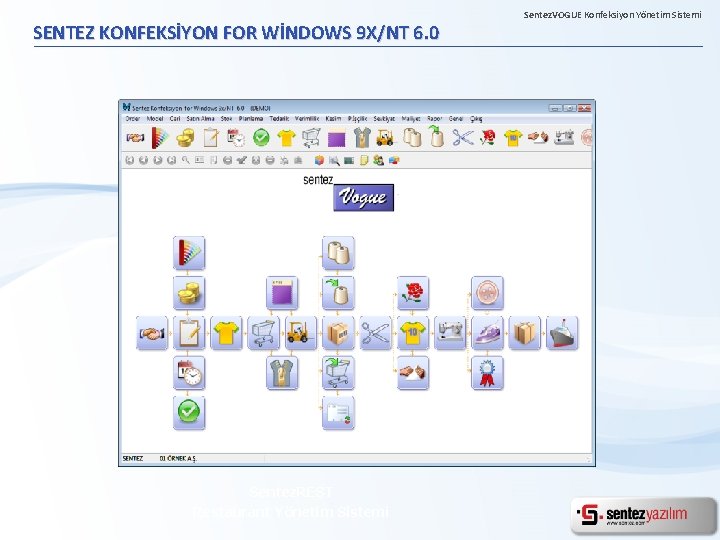Viewport: 720px width, 540px height.
Task: Click the cargo ship diagram step
Action: point(562,333)
